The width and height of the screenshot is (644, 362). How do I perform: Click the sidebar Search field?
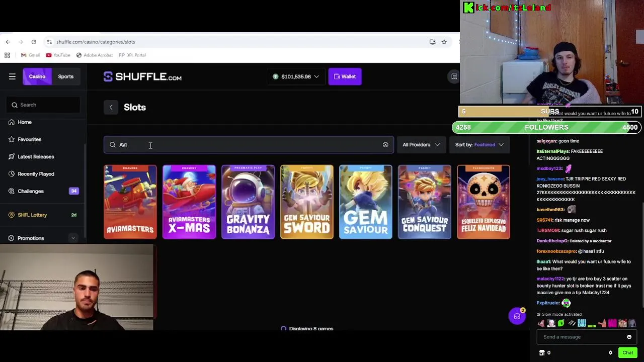tap(43, 105)
